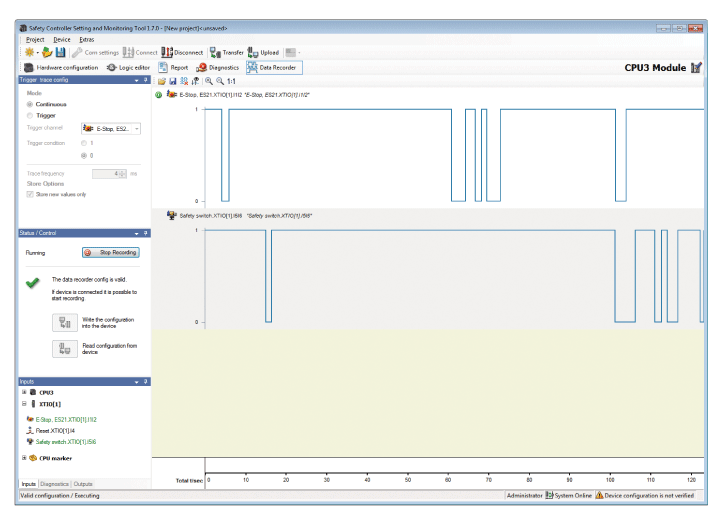Switch to the Outputs tab
The image size is (720, 520).
pyautogui.click(x=83, y=484)
